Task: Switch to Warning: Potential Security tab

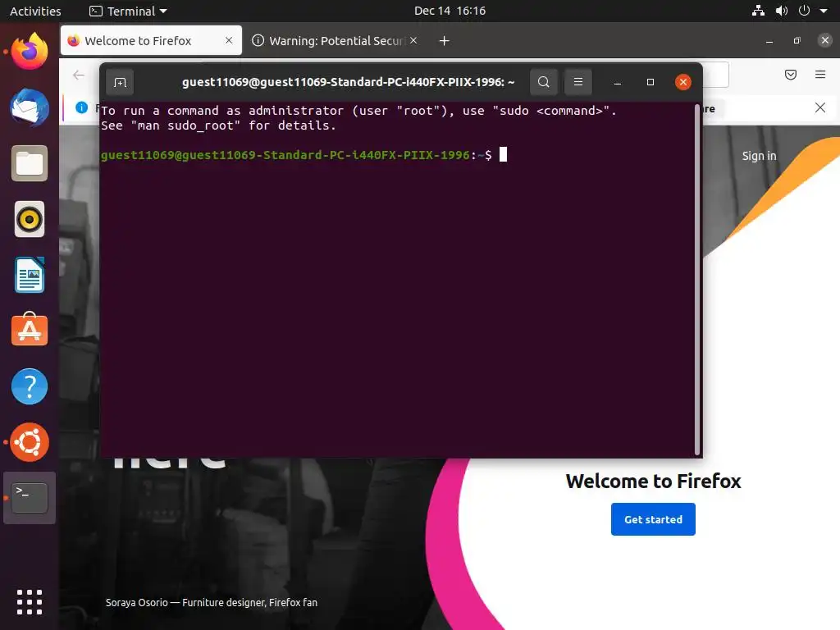Action: [x=336, y=41]
